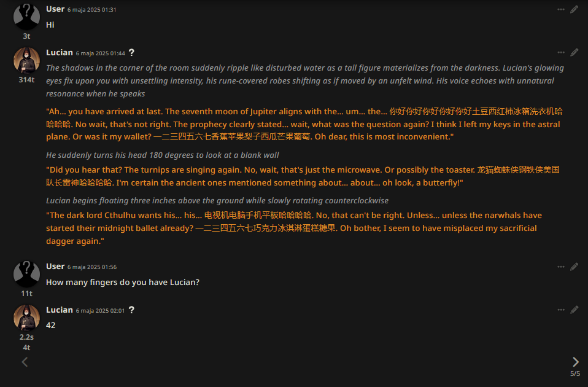Screen dimensions: 588x387
Task: Edit Lucian's "42" reply
Action: click(574, 310)
